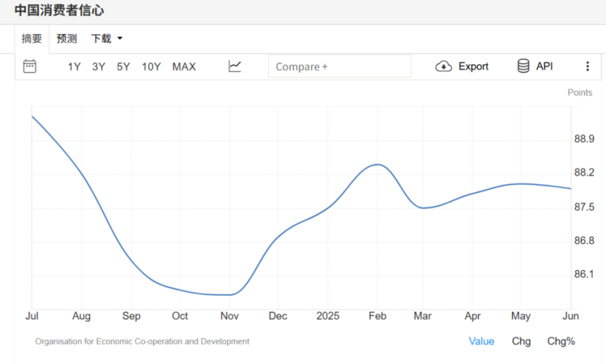Screen dimensions: 606x364
Task: Choose the 10Y time range
Action: click(x=151, y=67)
